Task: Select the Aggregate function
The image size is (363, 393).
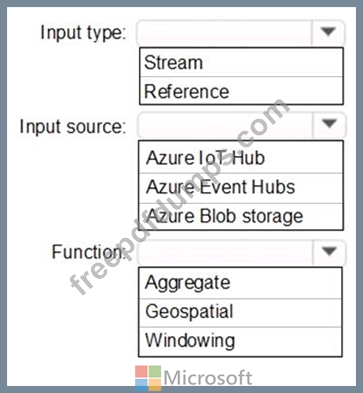Action: click(x=240, y=283)
